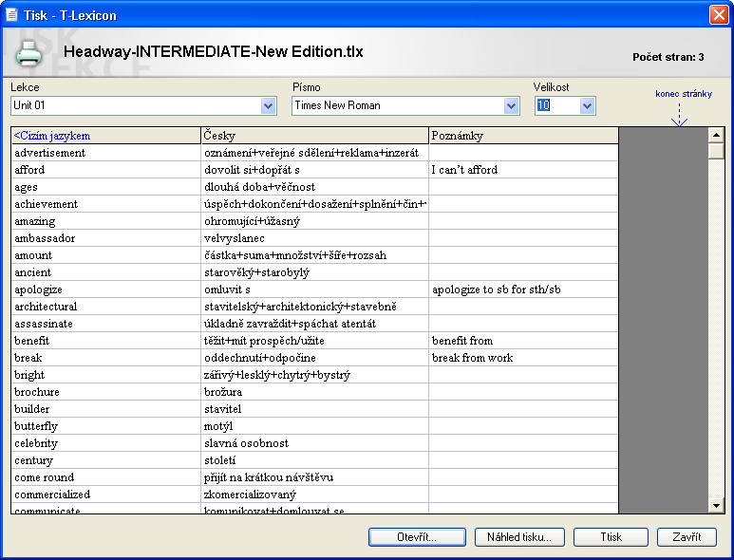Click translation úkladně zavraždit+spáchat atentát

290,324
